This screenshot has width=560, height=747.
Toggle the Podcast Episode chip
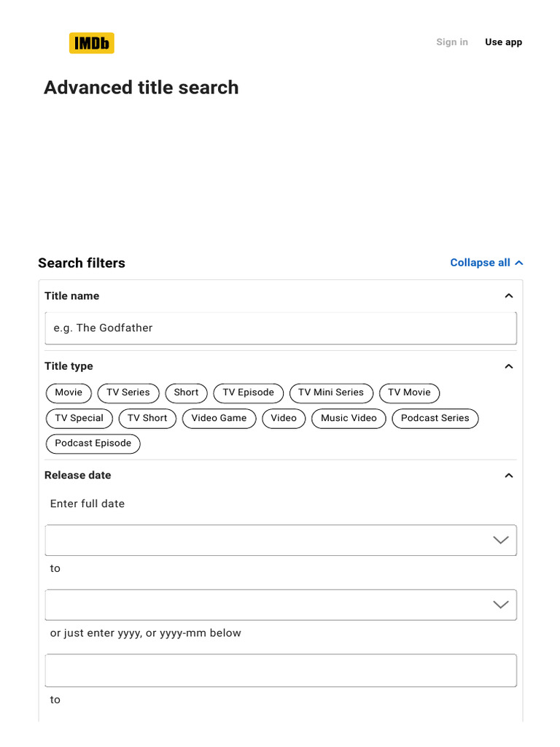tap(93, 444)
